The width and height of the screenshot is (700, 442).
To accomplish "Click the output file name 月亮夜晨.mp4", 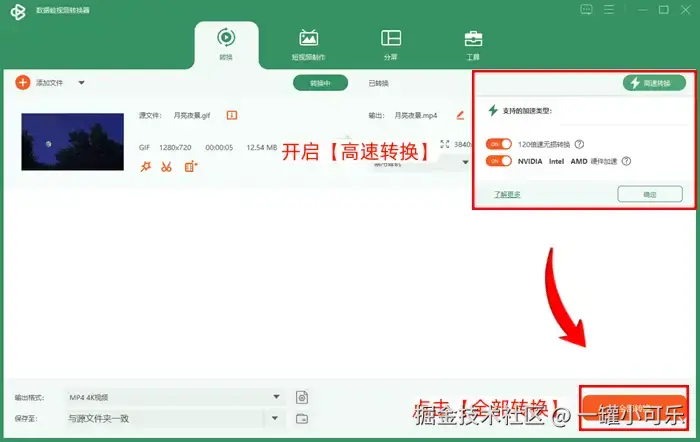I will 416,115.
